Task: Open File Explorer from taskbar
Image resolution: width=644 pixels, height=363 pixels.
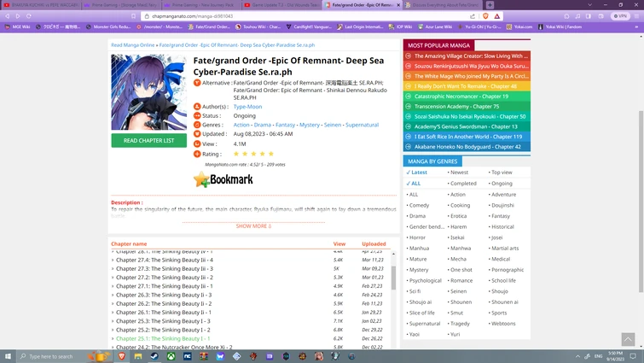Action: tap(138, 356)
